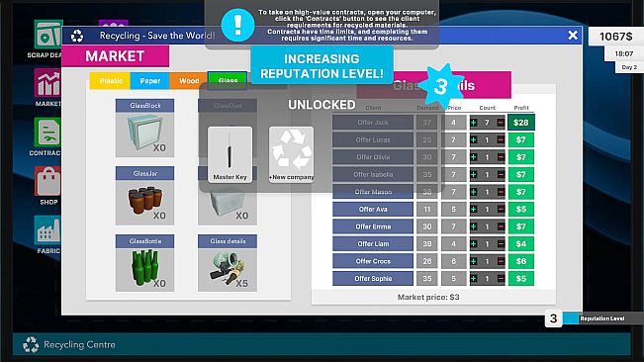Click the $7 profit button for Lucas

(x=520, y=139)
